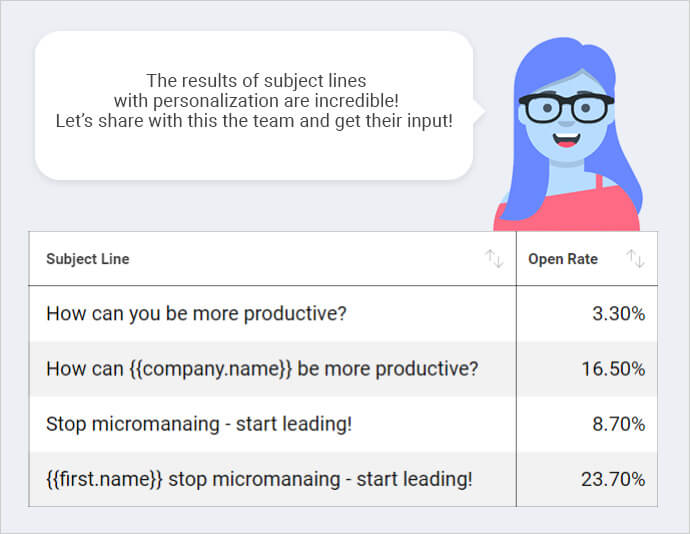The width and height of the screenshot is (690, 534).
Task: Click 'with personalization are incredible!' line
Action: (256, 101)
